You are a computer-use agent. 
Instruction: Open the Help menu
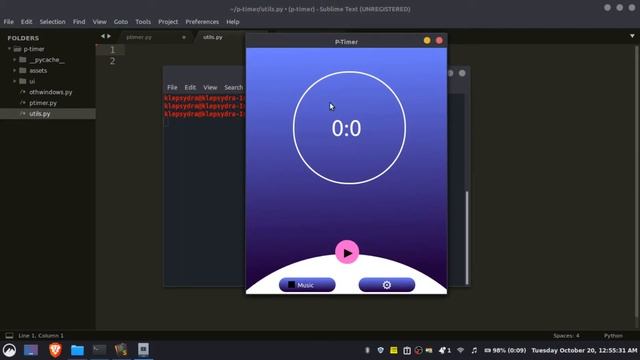pos(233,22)
